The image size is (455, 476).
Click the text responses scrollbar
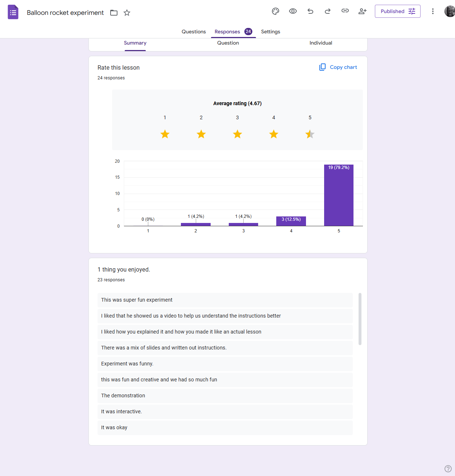pyautogui.click(x=360, y=319)
